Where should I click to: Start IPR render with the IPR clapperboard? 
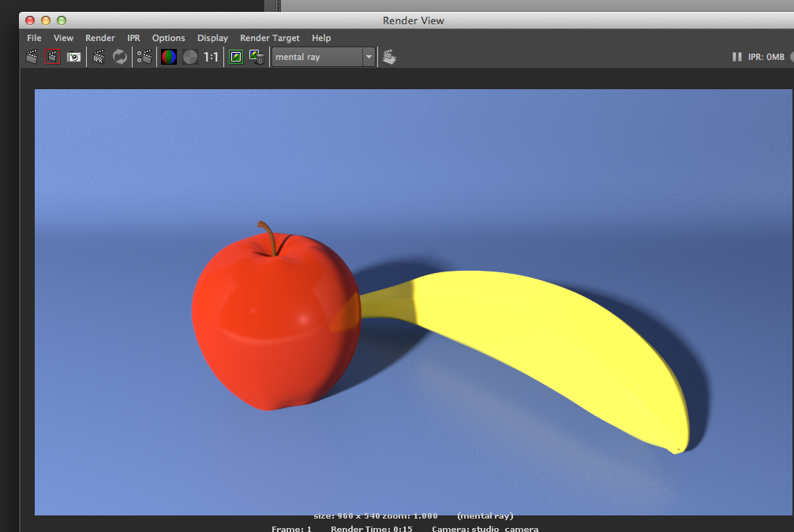(x=99, y=57)
